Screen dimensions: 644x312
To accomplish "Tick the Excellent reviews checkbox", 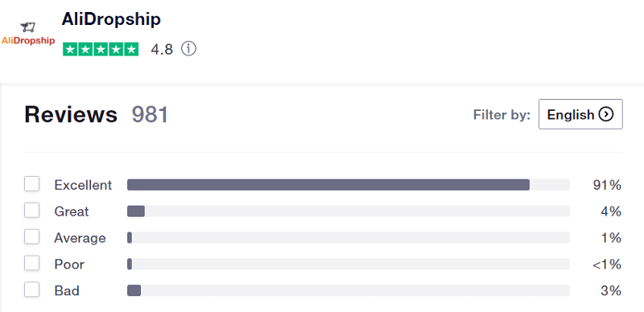I will pos(31,184).
